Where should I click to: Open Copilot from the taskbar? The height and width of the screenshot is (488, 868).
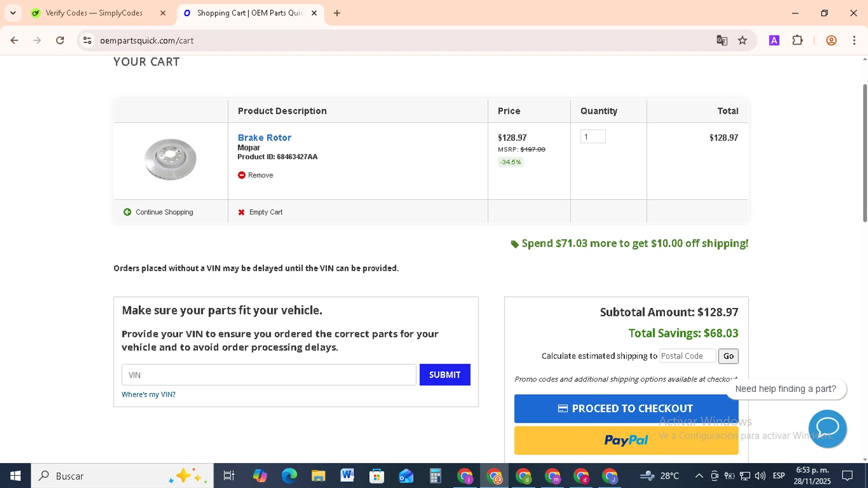[260, 476]
